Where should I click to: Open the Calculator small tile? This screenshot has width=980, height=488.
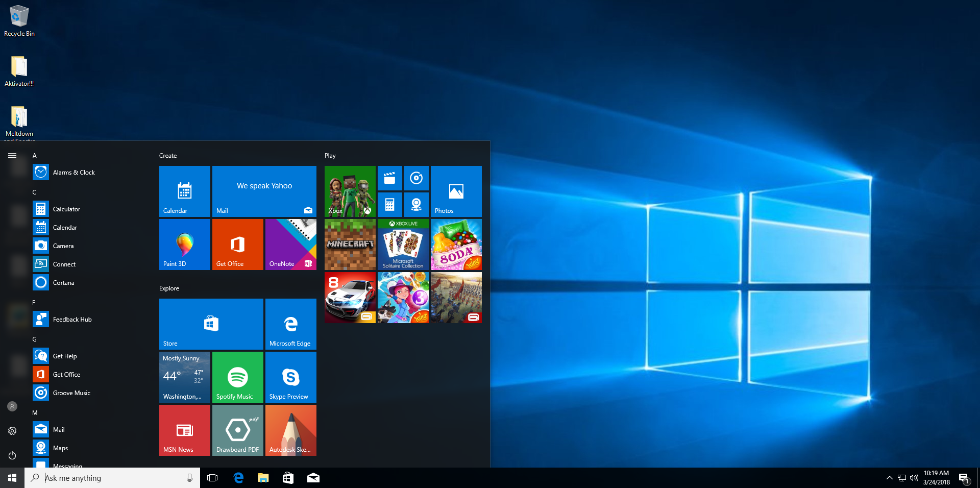pyautogui.click(x=390, y=205)
